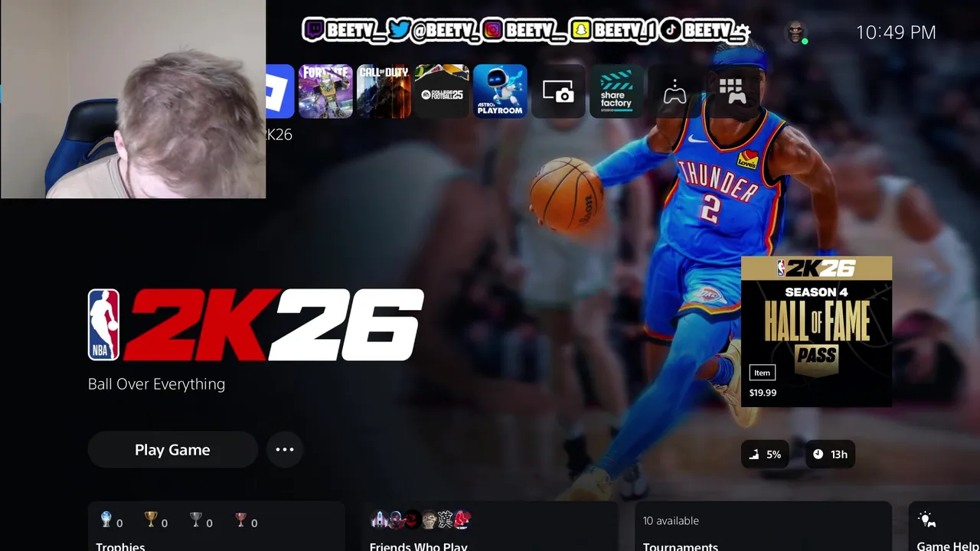
Task: Open the Tournaments card
Action: tap(763, 527)
